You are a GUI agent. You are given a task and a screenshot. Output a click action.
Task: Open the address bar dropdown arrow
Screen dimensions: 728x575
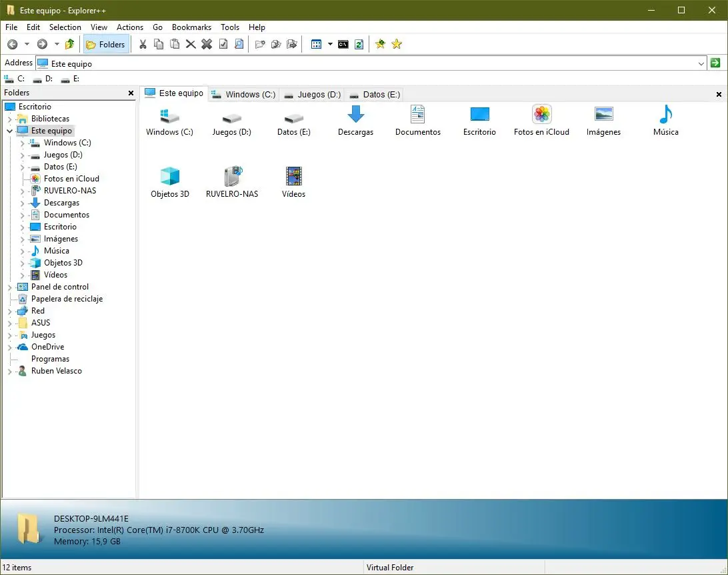coord(701,63)
